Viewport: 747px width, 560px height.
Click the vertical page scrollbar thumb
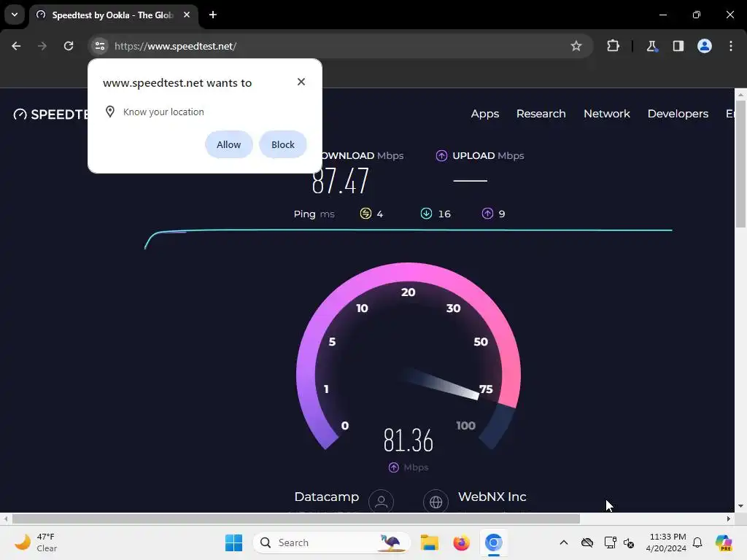tap(740, 164)
